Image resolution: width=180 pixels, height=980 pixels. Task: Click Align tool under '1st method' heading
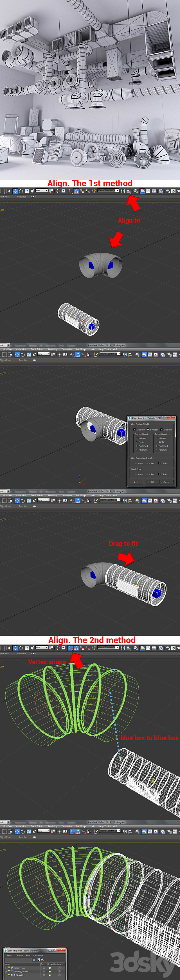(x=129, y=191)
